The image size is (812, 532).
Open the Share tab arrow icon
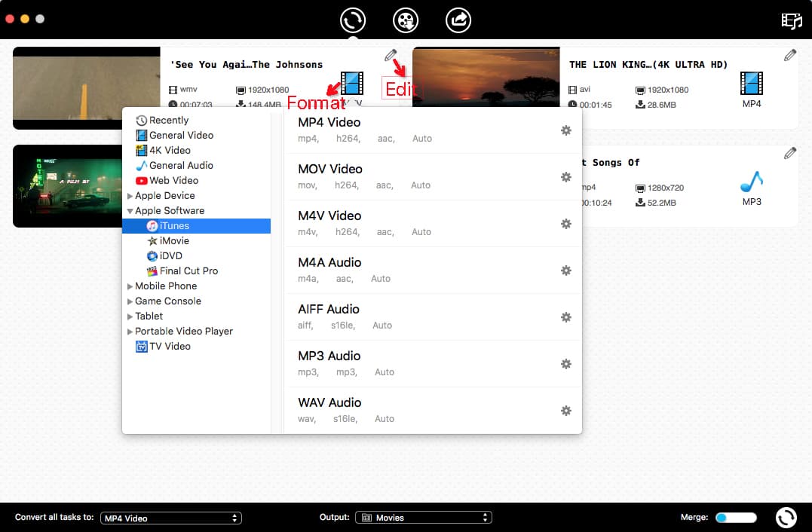pos(458,20)
